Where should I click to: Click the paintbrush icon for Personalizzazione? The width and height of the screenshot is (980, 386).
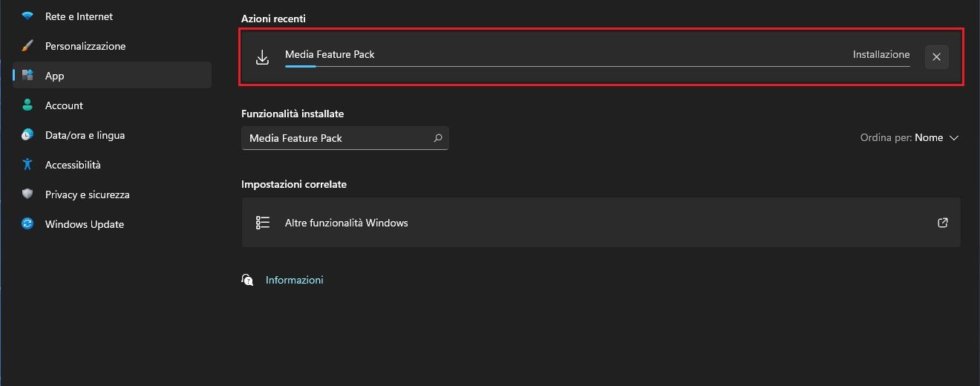pos(27,46)
